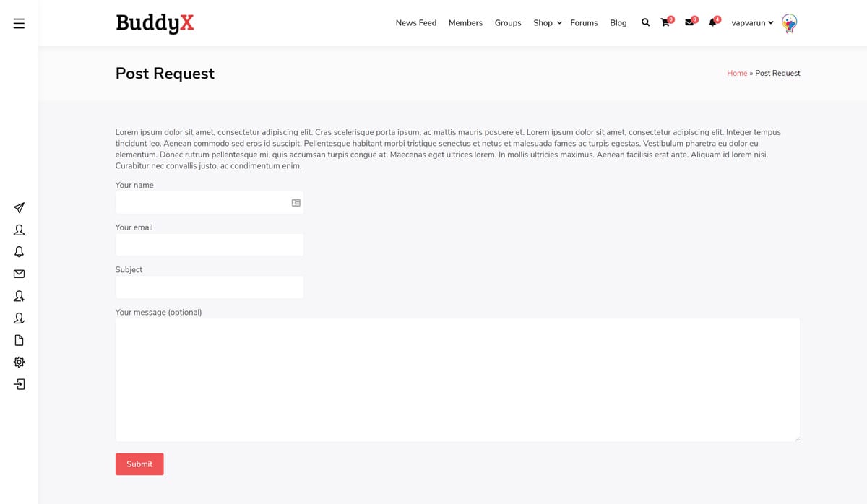Viewport: 867px width, 504px height.
Task: Follow the Home breadcrumb link
Action: tap(737, 74)
